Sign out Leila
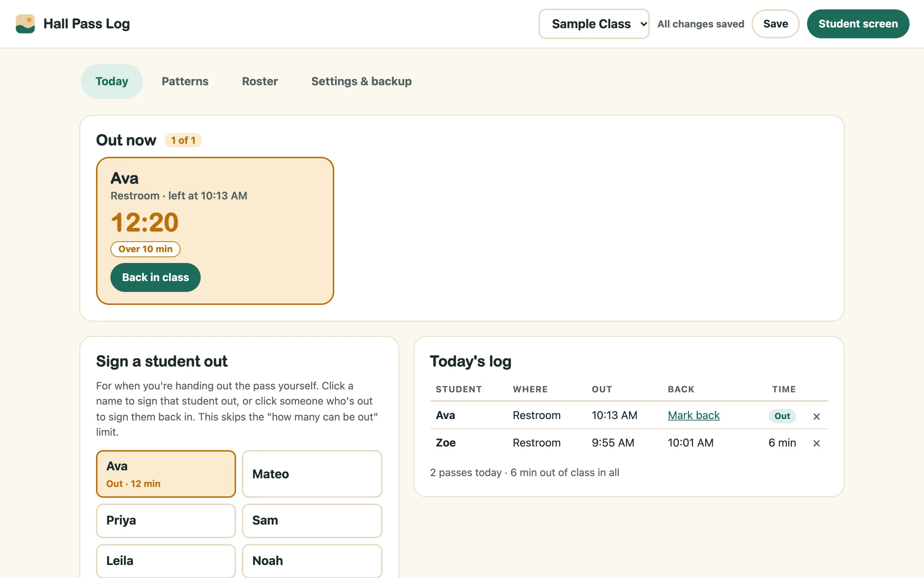This screenshot has width=924, height=578. pos(166,561)
